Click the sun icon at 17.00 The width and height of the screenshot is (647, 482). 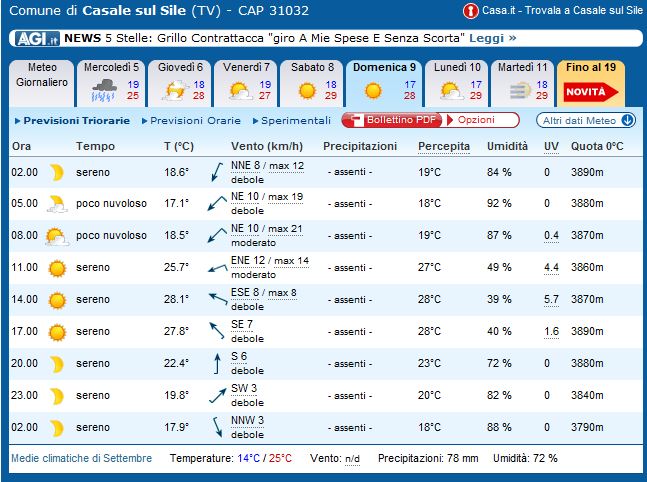[x=57, y=332]
